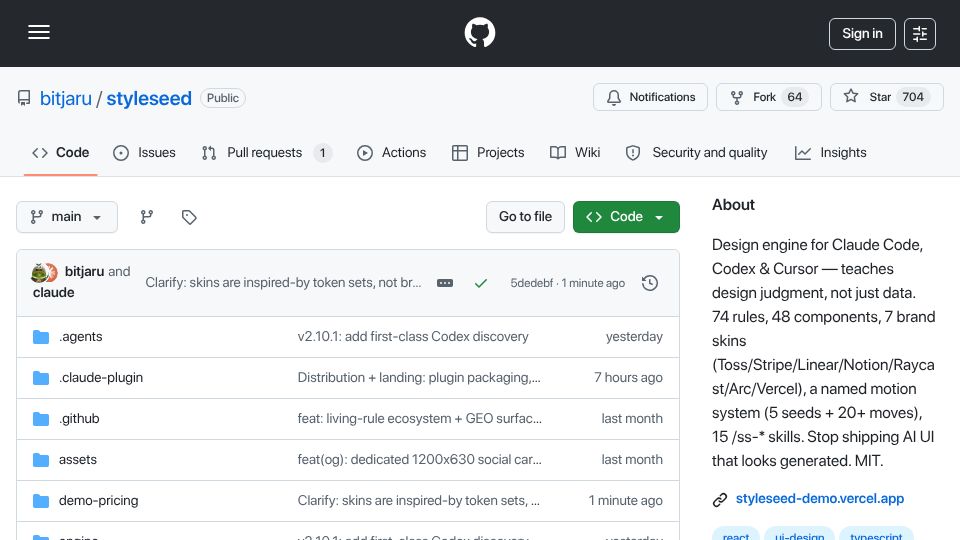960x540 pixels.
Task: Click the Notifications bell button
Action: click(x=650, y=97)
